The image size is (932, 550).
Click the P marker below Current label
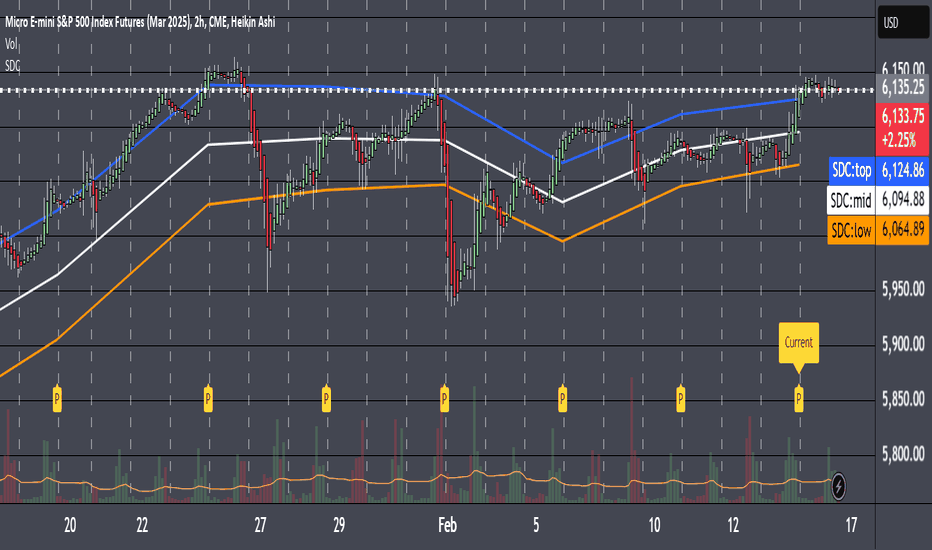(799, 398)
